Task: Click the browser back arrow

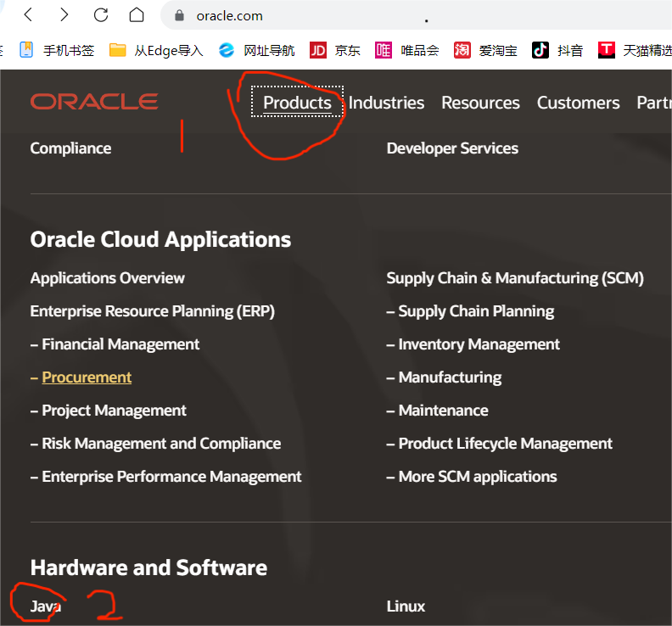Action: tap(29, 15)
